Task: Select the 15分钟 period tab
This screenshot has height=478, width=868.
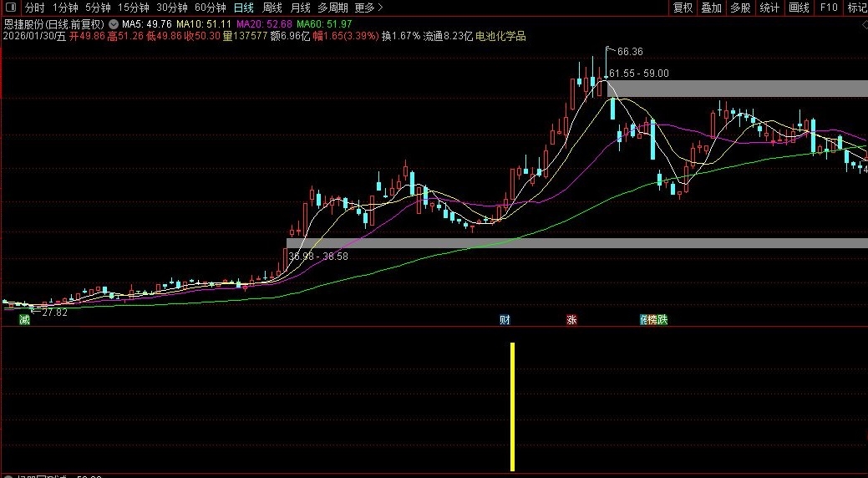Action: click(134, 8)
